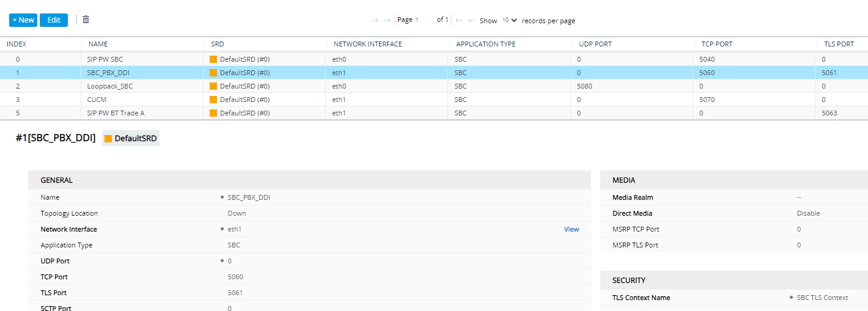868x311 pixels.
Task: Select the SIP PW BT Trade A row
Action: [x=434, y=113]
